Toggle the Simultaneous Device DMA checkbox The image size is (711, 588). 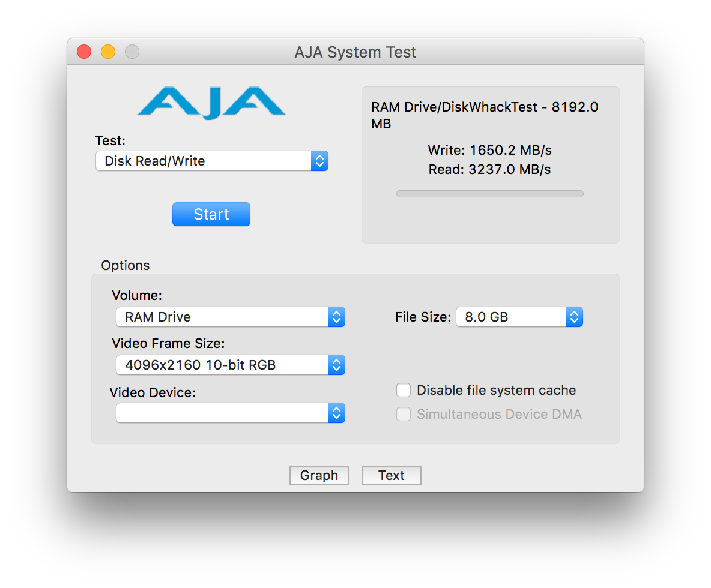[x=404, y=414]
